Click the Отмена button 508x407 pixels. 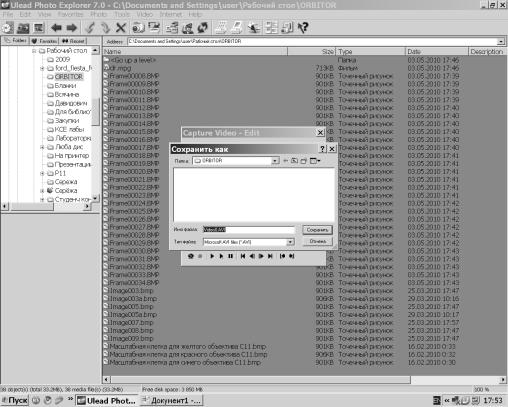point(317,241)
